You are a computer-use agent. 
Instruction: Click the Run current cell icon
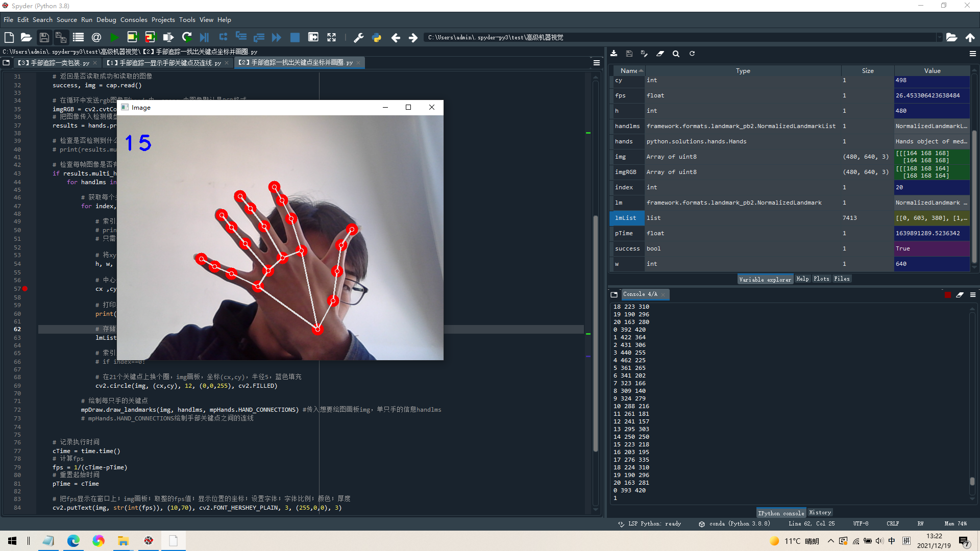pos(132,37)
